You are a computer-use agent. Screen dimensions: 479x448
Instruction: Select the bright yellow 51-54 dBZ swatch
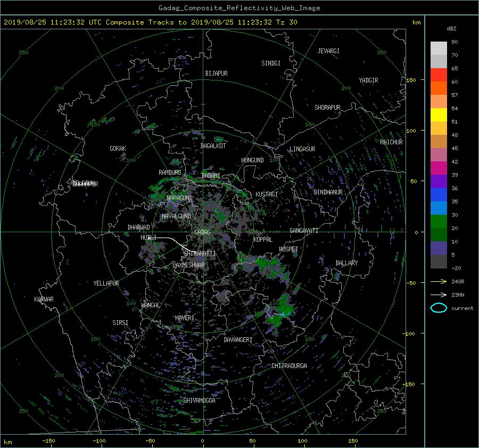click(x=439, y=115)
